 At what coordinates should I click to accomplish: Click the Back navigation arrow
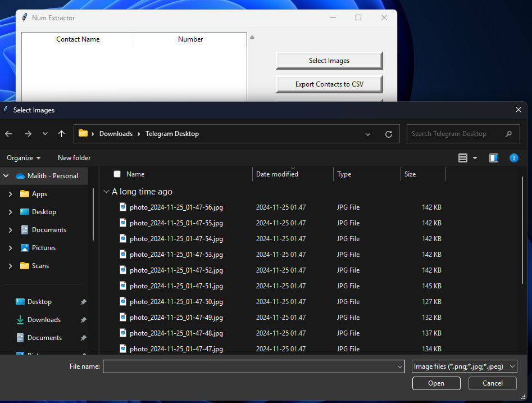pyautogui.click(x=8, y=134)
